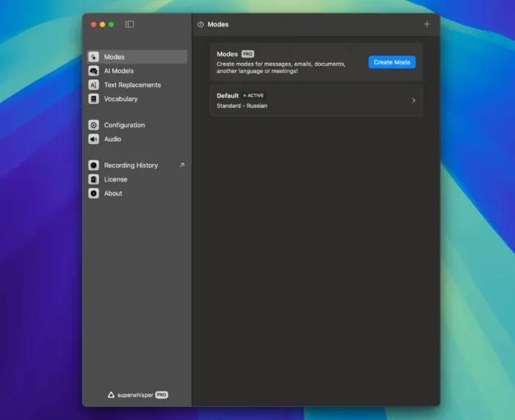Image resolution: width=515 pixels, height=420 pixels.
Task: Open the Vocabulary section
Action: click(x=121, y=99)
